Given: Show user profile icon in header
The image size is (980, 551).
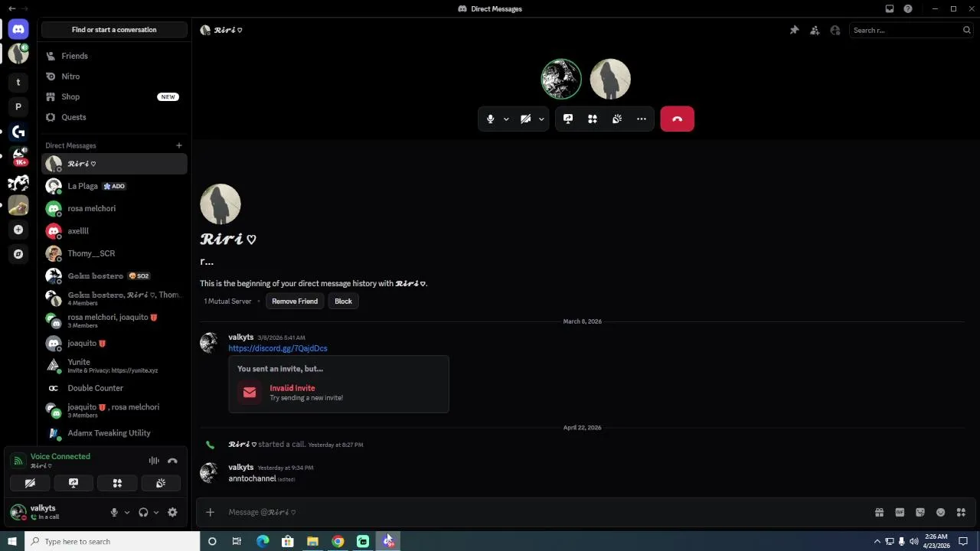Looking at the screenshot, I should click(x=835, y=30).
